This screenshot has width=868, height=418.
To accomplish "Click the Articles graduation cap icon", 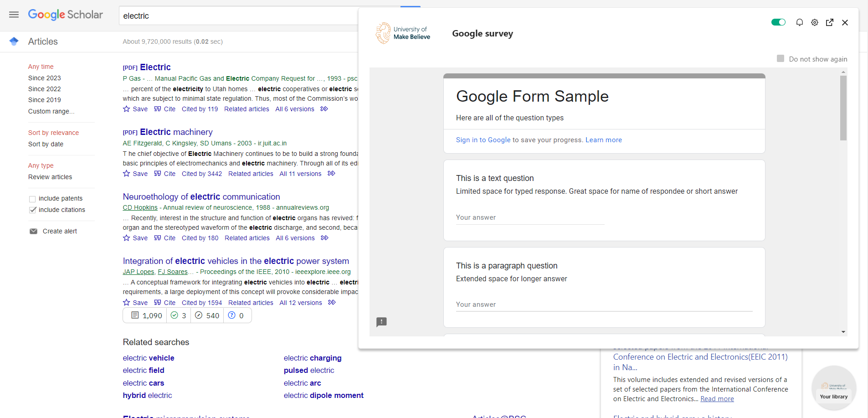I will pyautogui.click(x=14, y=41).
